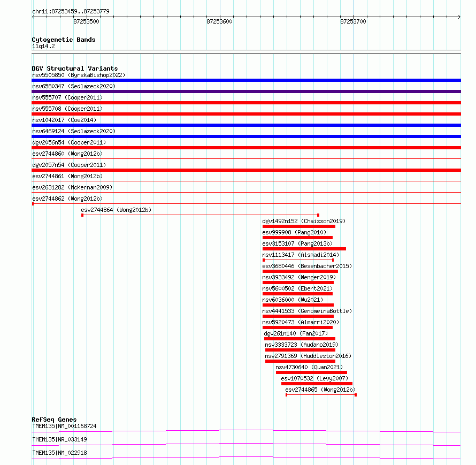Select dgv1492n152 (Chaisson2019) label
Image resolution: width=476 pixels, height=465 pixels.
coord(304,221)
